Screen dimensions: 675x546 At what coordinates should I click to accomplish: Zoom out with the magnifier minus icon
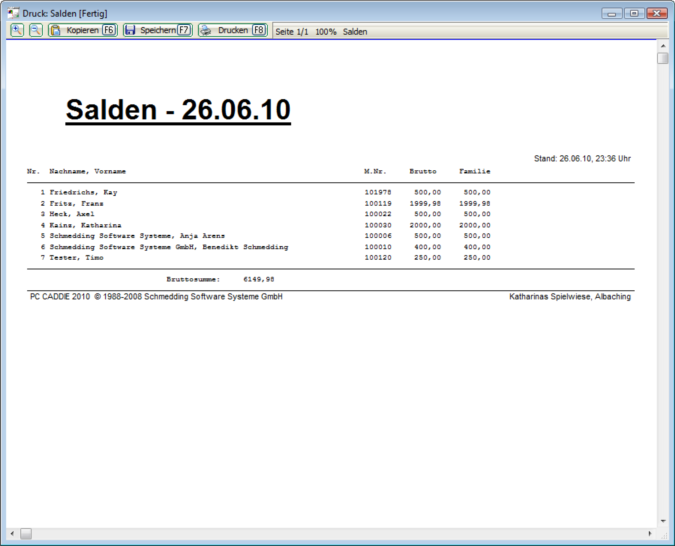click(x=36, y=30)
